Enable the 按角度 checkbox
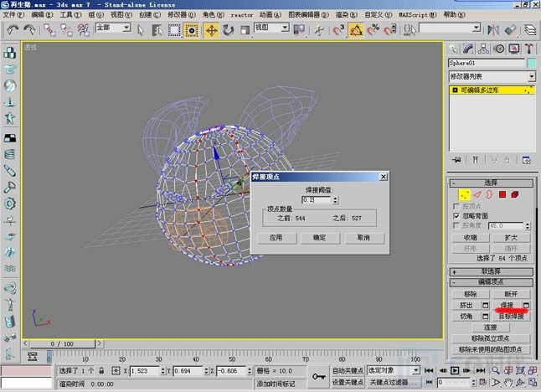Viewport: 541px width, 392px height. [x=456, y=225]
